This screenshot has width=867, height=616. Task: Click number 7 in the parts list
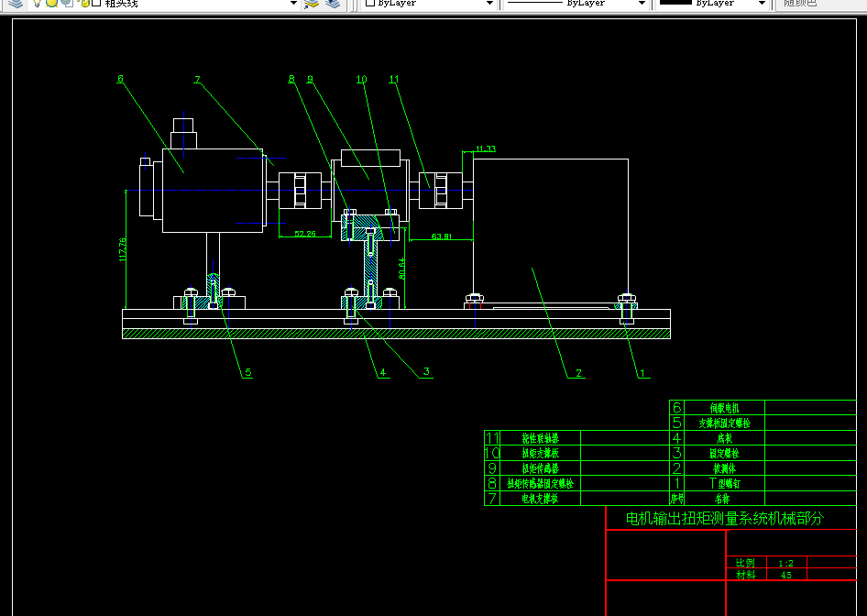tap(492, 499)
